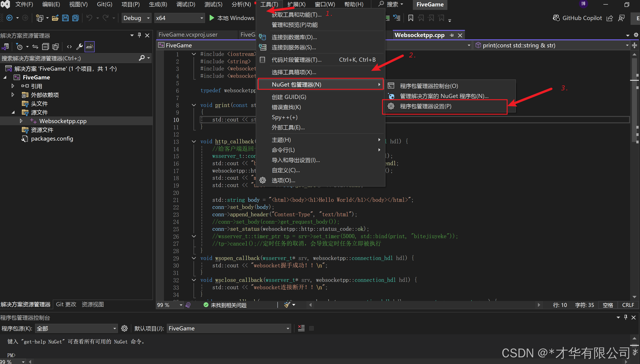
Task: Click the GitHub Copilot icon
Action: (x=556, y=18)
